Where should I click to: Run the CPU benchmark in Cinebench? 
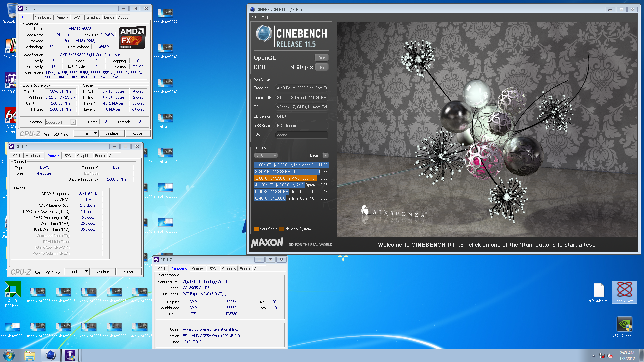tap(321, 67)
